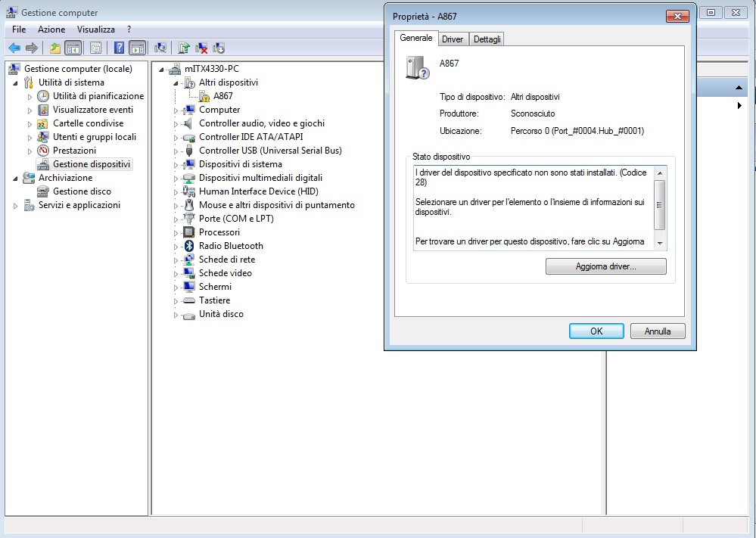Click the Prestazioni icon in left tree
This screenshot has height=538, width=756.
point(43,151)
